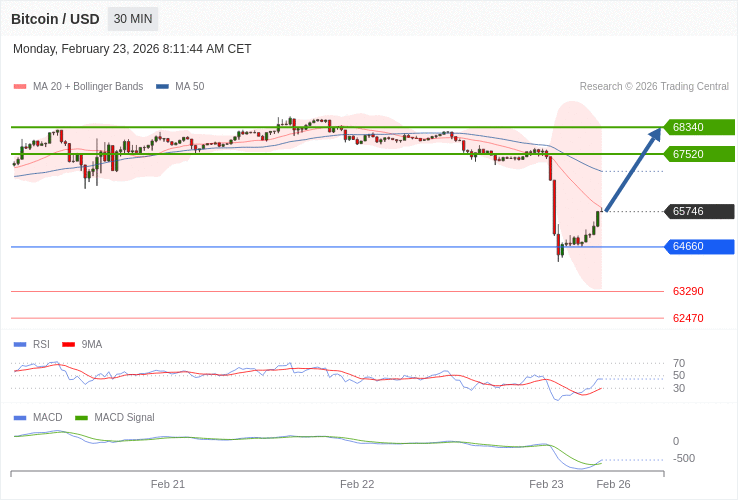Click the Feb 22 date axis label
The height and width of the screenshot is (500, 738).
357,484
